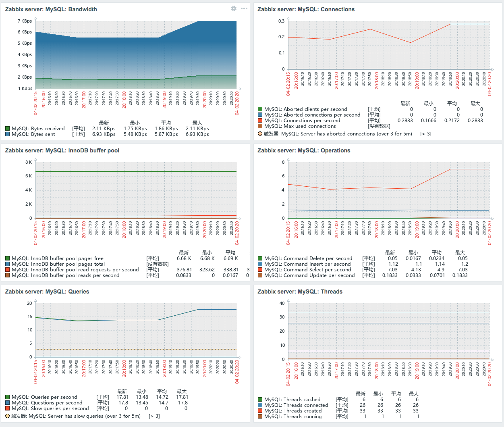Click the Bytes received green legend swatch
The width and height of the screenshot is (504, 427).
point(8,129)
